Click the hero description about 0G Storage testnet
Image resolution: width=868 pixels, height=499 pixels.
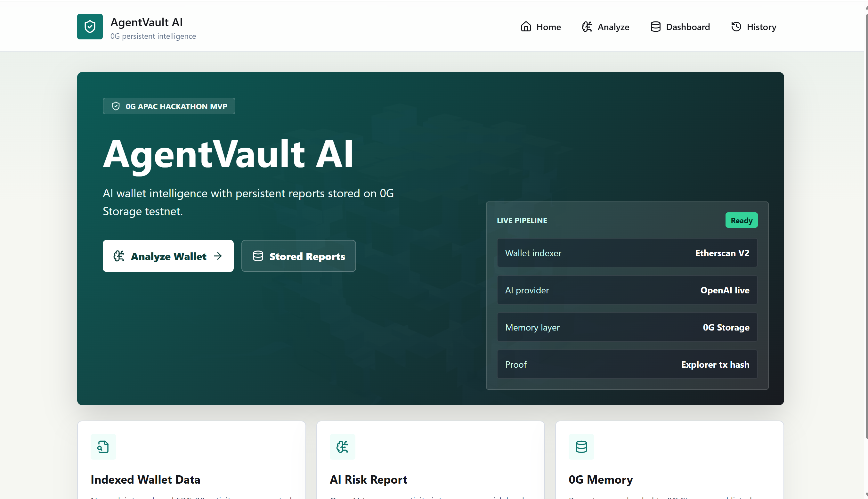(x=248, y=202)
